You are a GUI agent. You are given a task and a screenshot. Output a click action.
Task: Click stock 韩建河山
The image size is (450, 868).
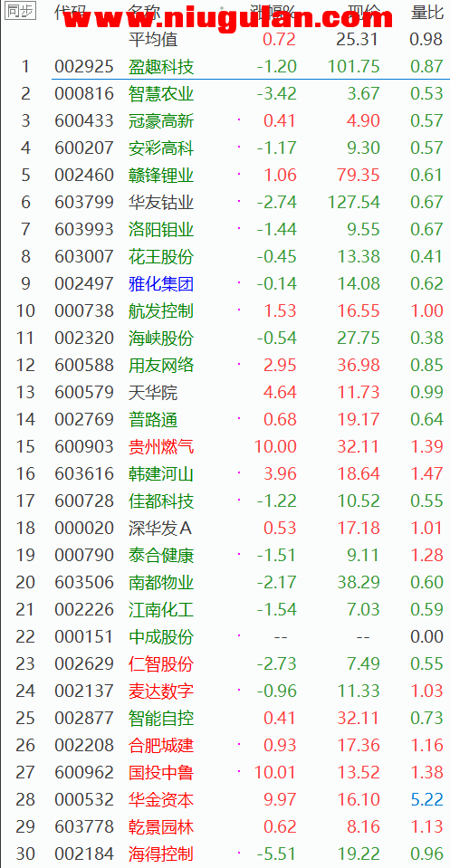pyautogui.click(x=161, y=473)
